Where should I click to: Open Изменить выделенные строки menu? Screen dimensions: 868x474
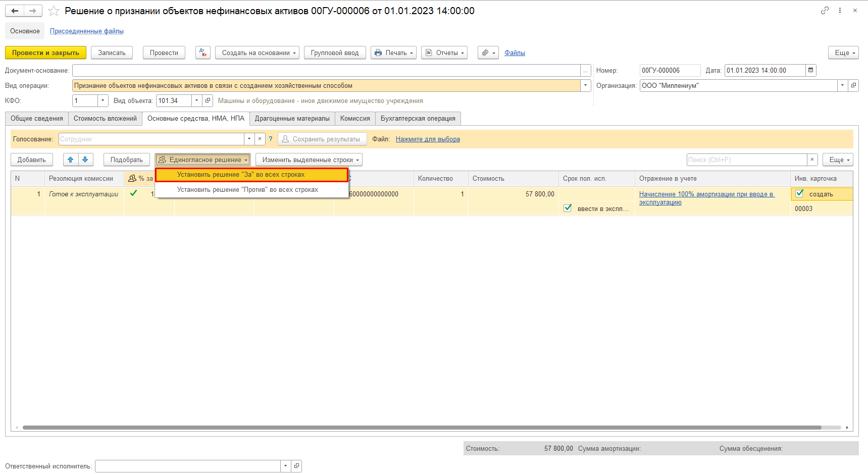click(309, 160)
